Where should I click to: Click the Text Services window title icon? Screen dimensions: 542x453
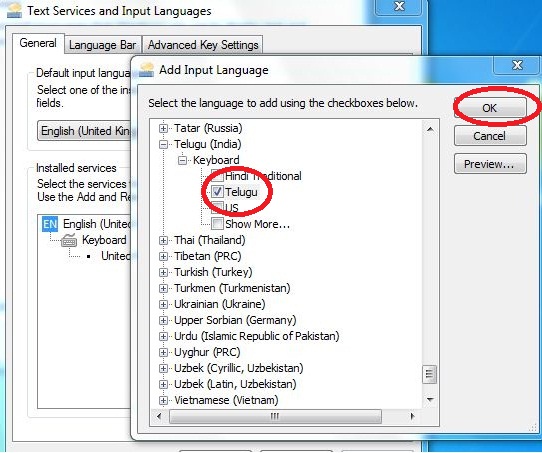coord(14,11)
